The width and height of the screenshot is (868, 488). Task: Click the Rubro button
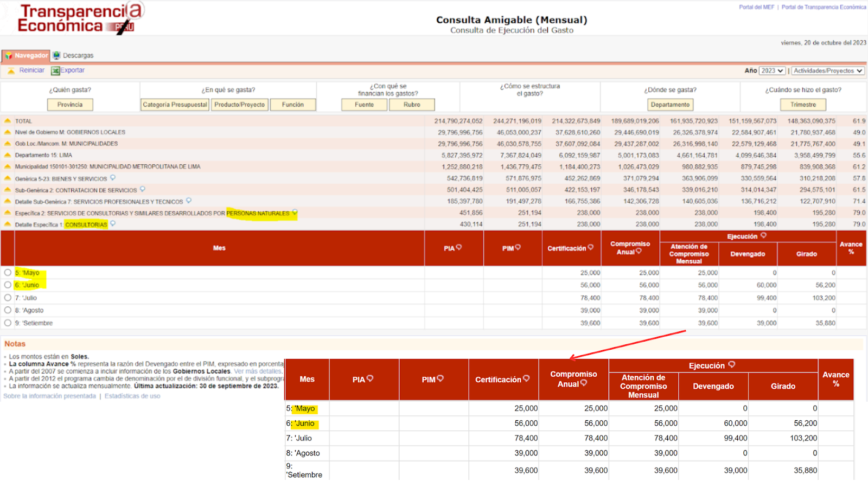point(412,105)
